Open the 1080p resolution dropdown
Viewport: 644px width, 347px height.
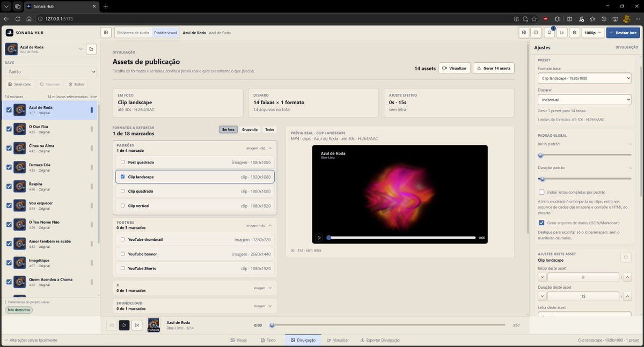(x=593, y=33)
